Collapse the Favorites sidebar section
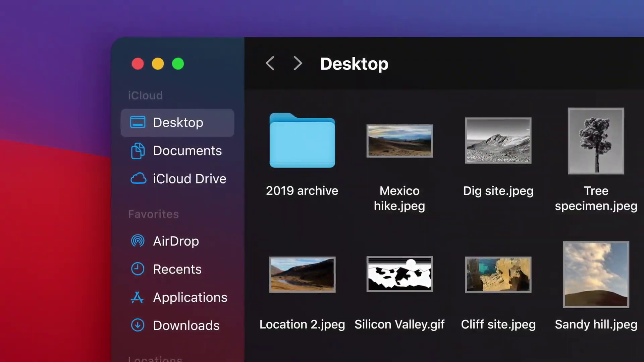The image size is (644, 362). tap(153, 214)
